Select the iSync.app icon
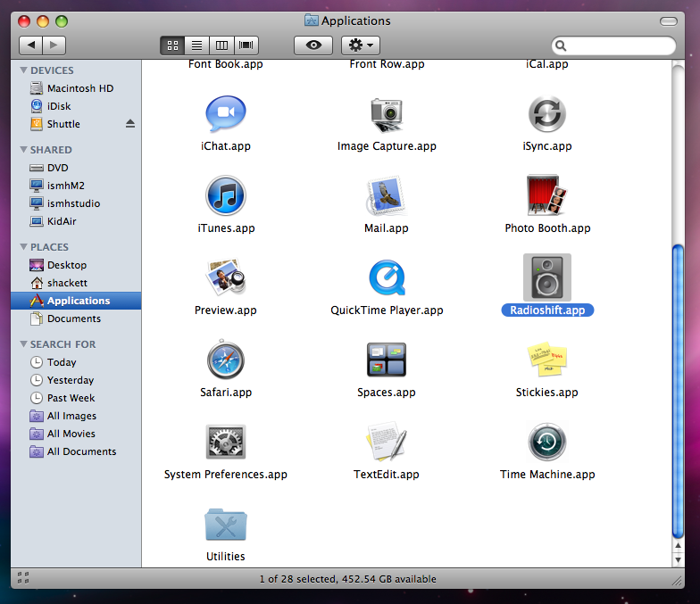Image resolution: width=700 pixels, height=604 pixels. (546, 114)
